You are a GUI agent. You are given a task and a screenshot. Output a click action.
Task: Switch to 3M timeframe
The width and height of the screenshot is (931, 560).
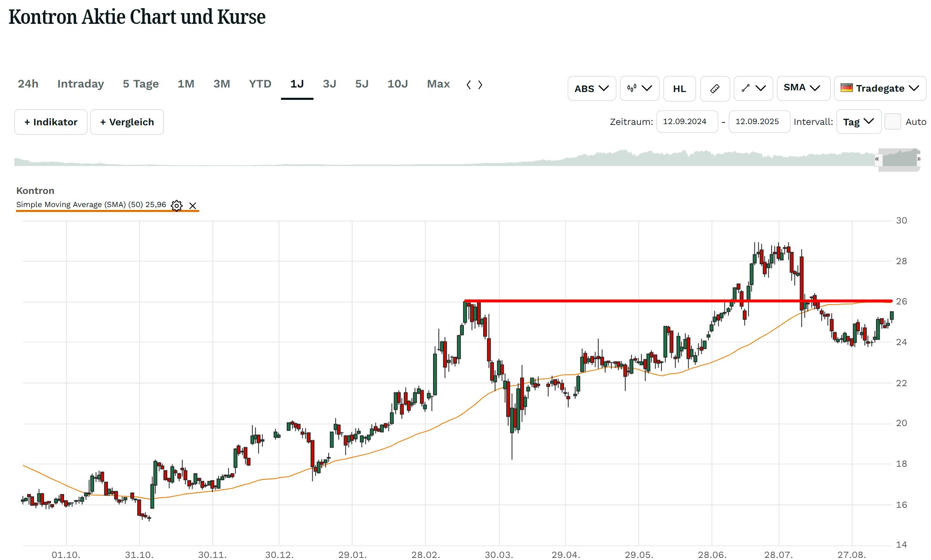(x=221, y=84)
